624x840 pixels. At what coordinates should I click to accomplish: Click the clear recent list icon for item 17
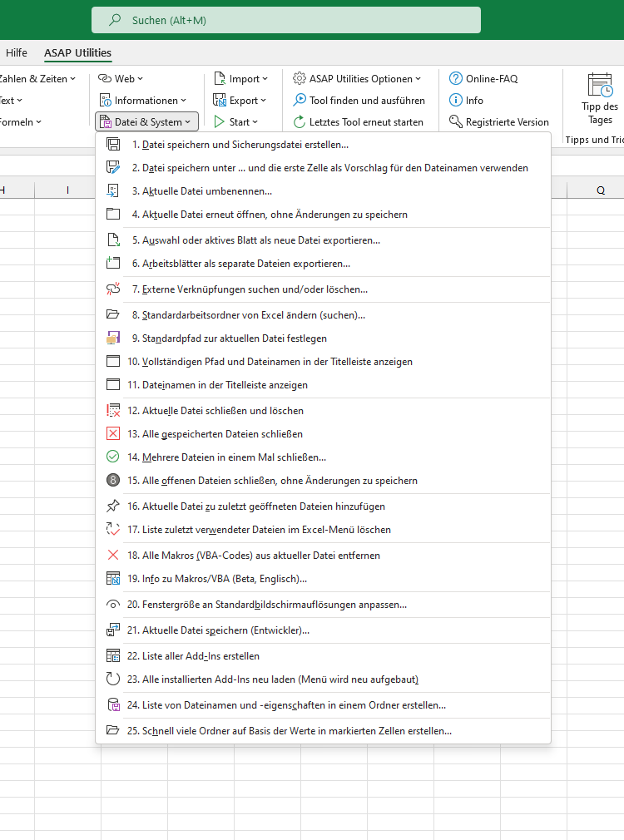[113, 530]
